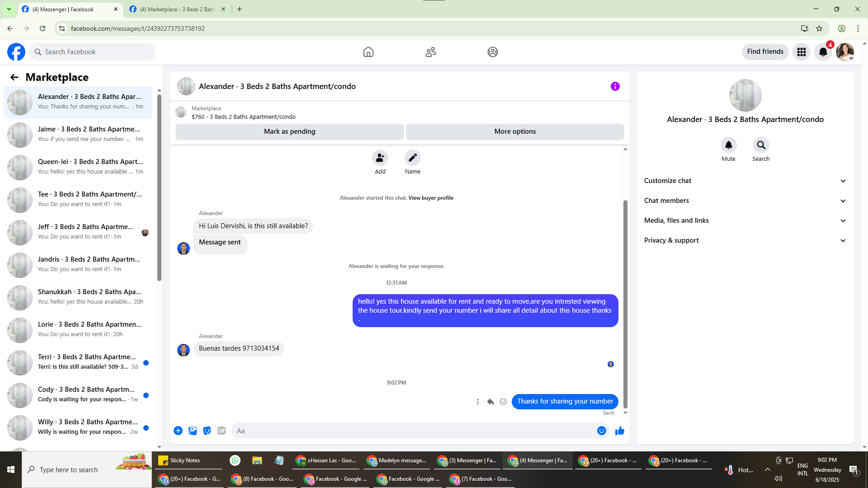Open View buyer profile link

[431, 198]
